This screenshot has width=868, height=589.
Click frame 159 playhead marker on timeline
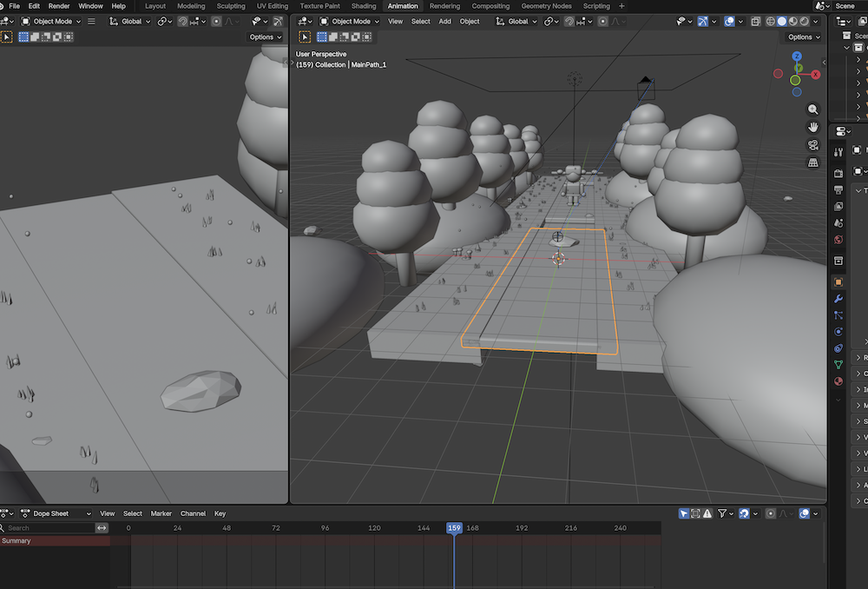point(454,528)
